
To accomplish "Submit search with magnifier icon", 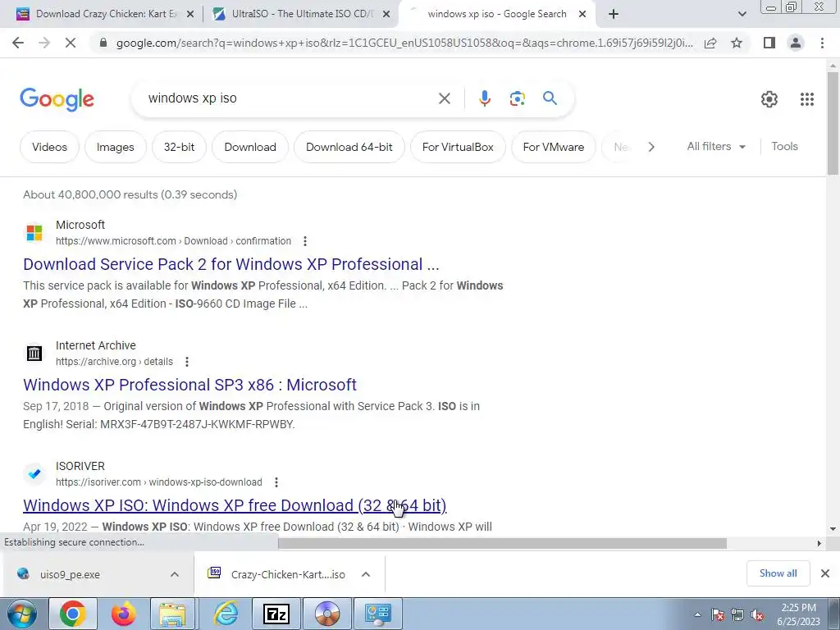I will point(550,98).
